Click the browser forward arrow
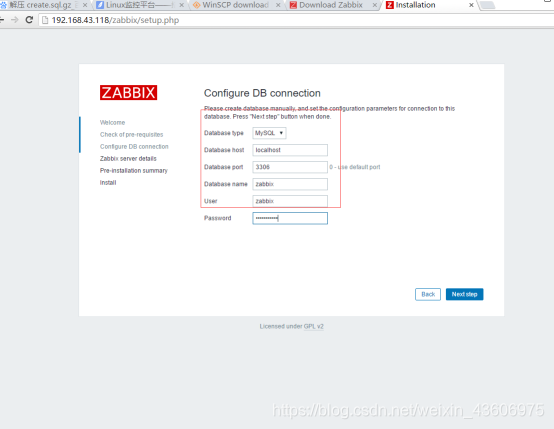 (14, 20)
